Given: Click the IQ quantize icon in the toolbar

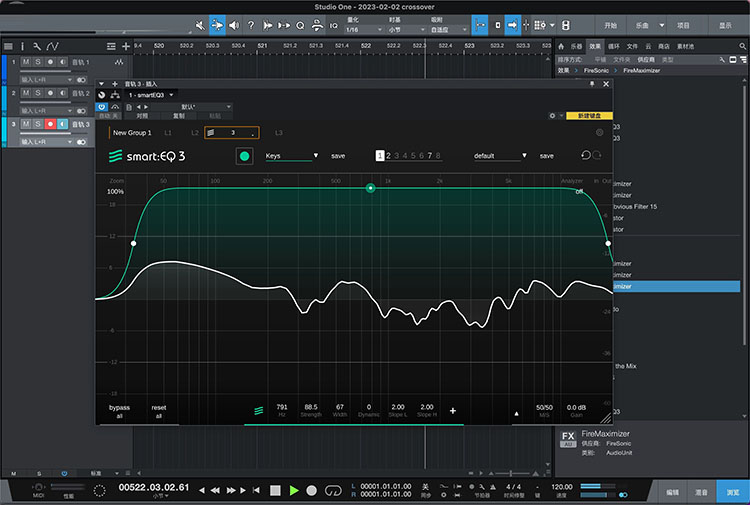Looking at the screenshot, I should [x=333, y=25].
